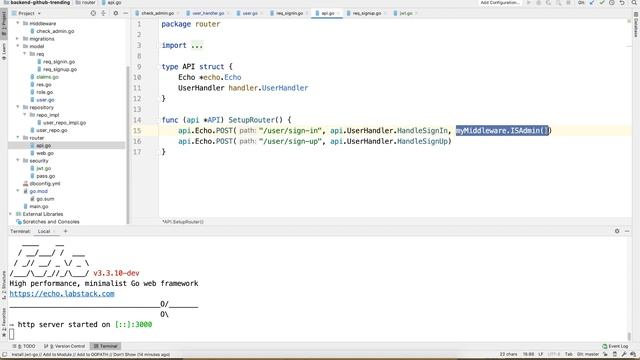Select main.go in project tree

(38, 207)
